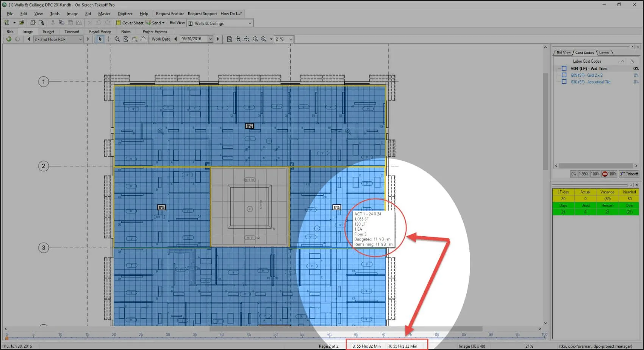
Task: Expand the Send dropdown arrow
Action: pyautogui.click(x=163, y=23)
